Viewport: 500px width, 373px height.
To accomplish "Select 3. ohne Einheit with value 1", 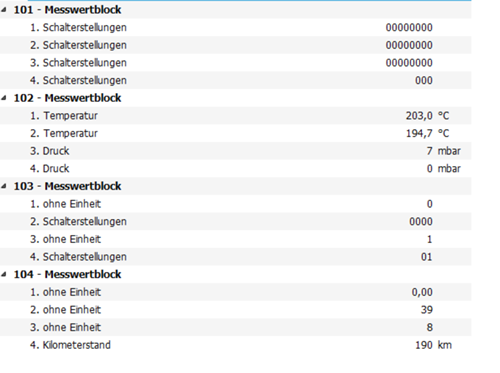I will 236,239.
